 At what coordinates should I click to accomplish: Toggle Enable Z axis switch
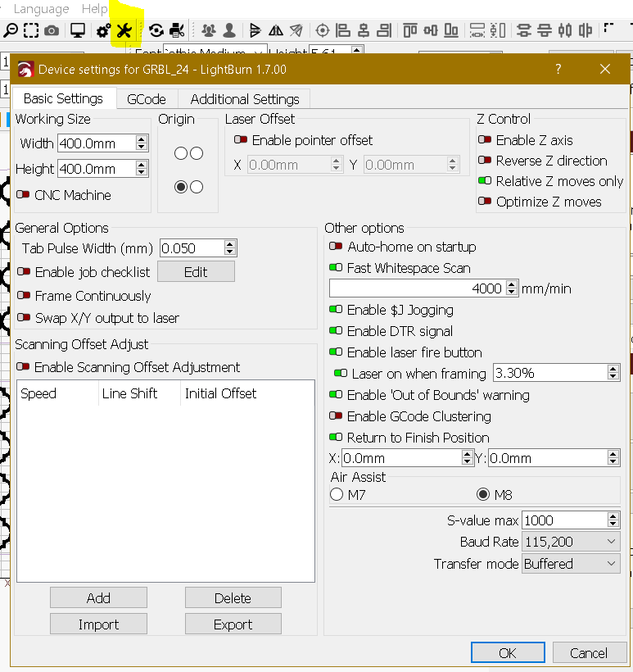point(485,140)
